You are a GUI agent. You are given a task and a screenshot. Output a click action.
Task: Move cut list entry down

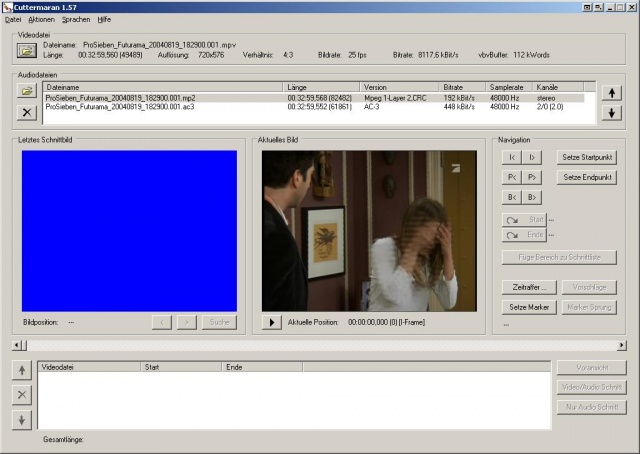pyautogui.click(x=23, y=418)
